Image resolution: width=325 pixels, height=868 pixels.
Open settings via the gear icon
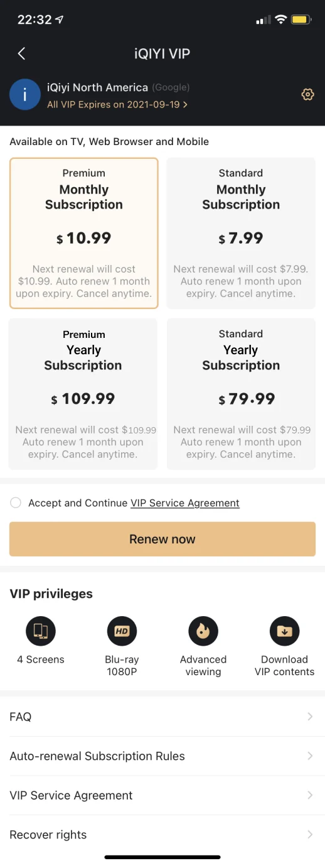pyautogui.click(x=307, y=94)
